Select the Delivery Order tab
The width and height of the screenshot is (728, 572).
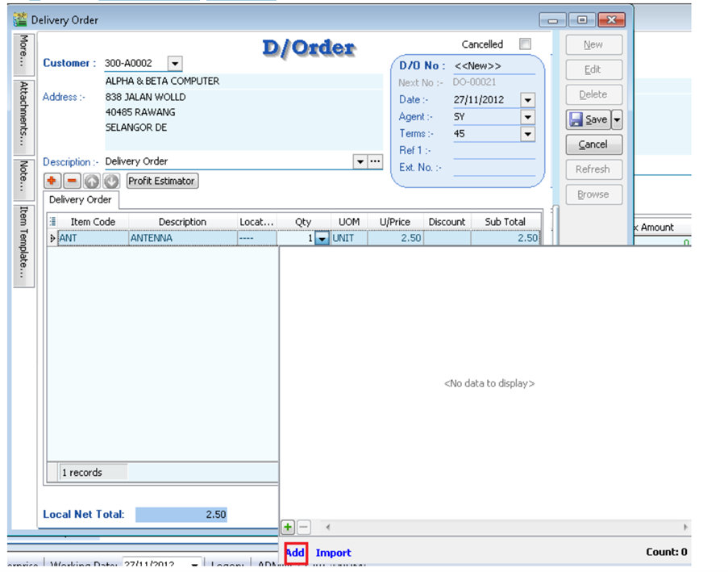pyautogui.click(x=80, y=199)
